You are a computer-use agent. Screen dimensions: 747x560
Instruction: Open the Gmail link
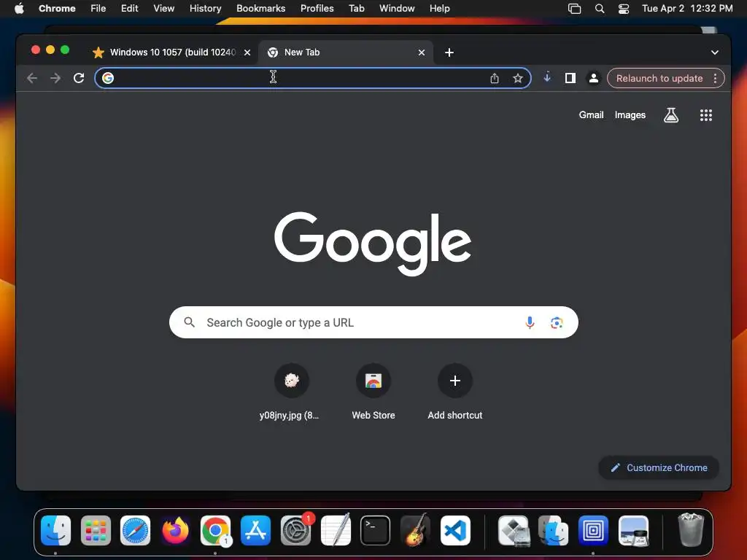tap(591, 114)
